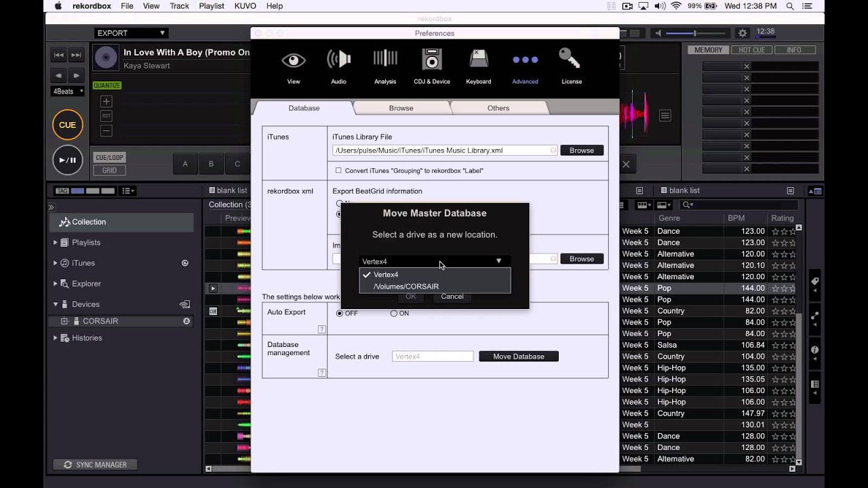The image size is (868, 488).
Task: Click Browse for iTunes Library File
Action: 582,150
